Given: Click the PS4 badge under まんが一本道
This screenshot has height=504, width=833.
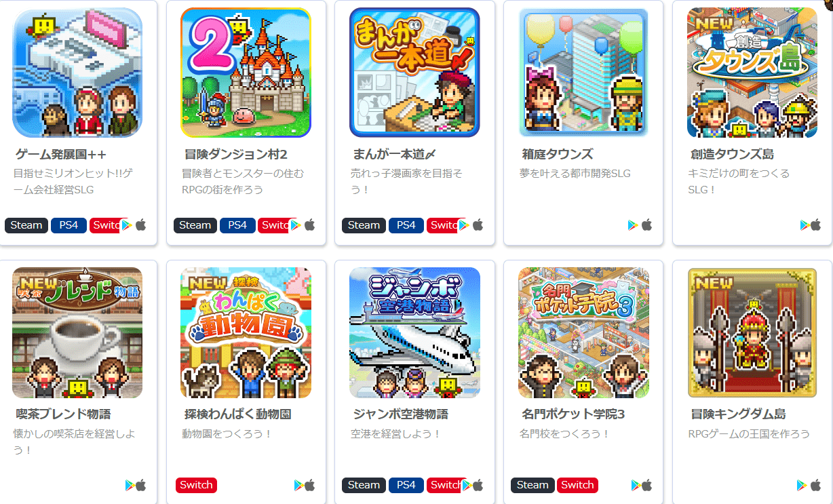Looking at the screenshot, I should click(x=406, y=225).
